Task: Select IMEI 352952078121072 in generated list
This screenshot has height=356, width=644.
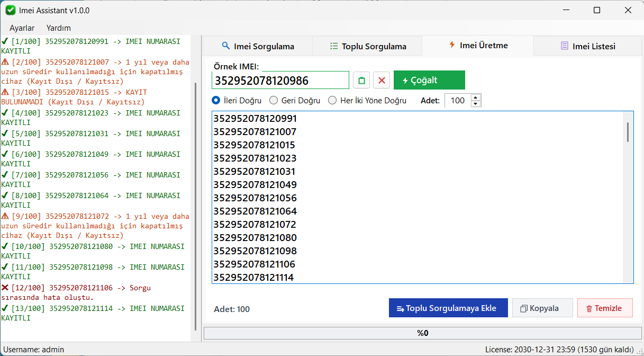Action: point(255,225)
